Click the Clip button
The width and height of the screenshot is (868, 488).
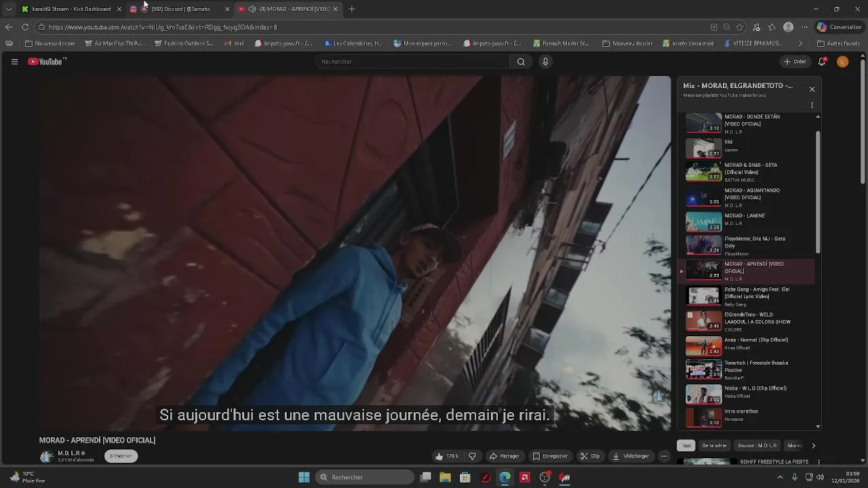(590, 456)
